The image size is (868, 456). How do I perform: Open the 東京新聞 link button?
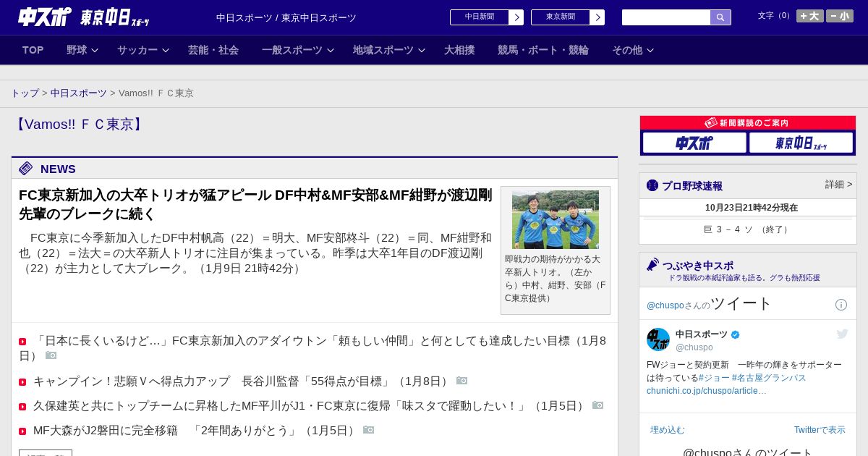coord(561,17)
